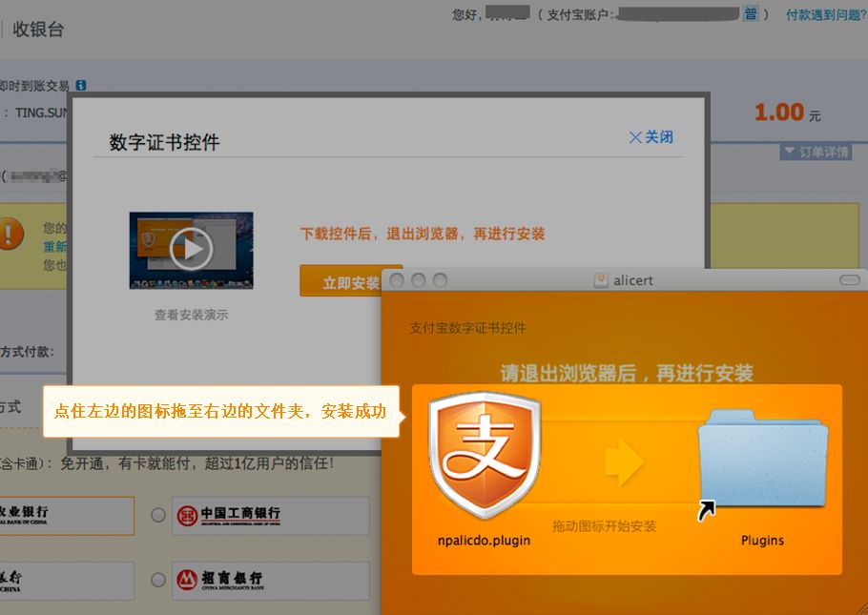Click the 数字证书控件 dialog title
The image size is (868, 615).
(164, 142)
